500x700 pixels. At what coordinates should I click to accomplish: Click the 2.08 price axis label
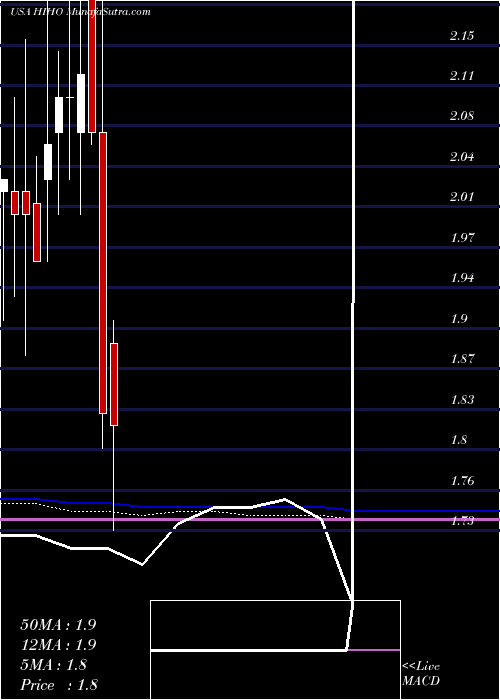(x=462, y=116)
